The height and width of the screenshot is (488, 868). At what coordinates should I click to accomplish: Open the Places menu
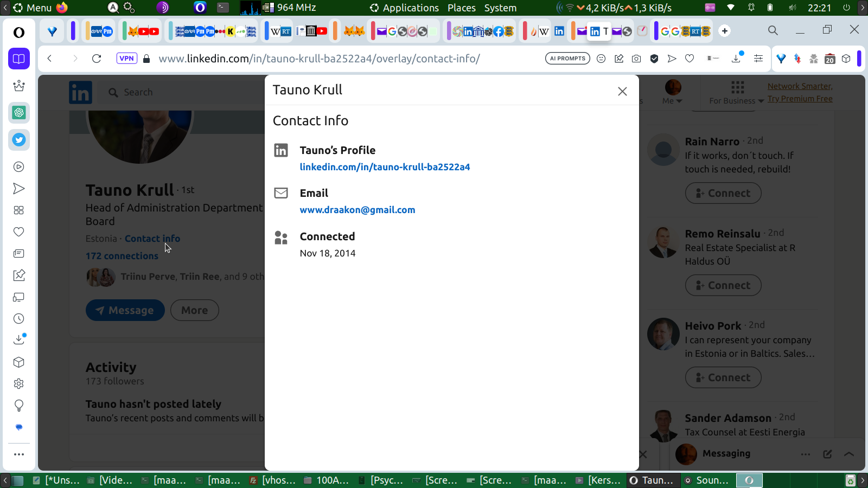tap(462, 8)
